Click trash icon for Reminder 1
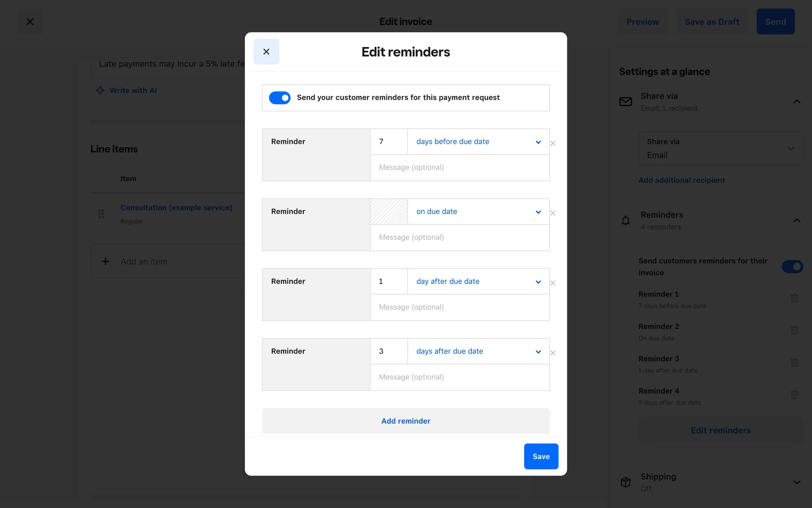 794,298
